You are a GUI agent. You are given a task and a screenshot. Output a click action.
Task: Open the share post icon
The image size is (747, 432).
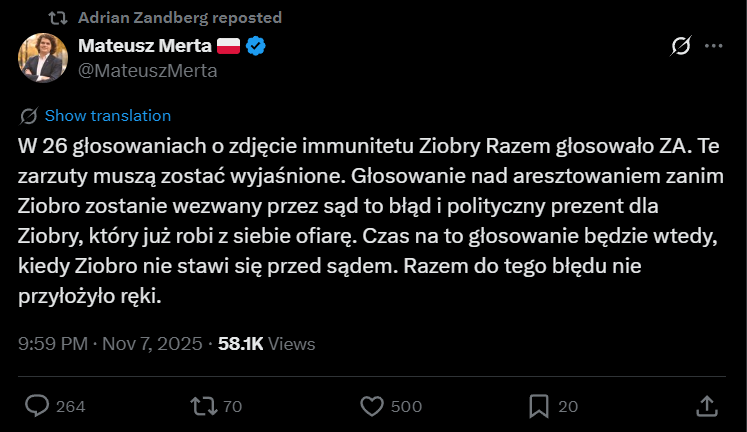tap(706, 405)
